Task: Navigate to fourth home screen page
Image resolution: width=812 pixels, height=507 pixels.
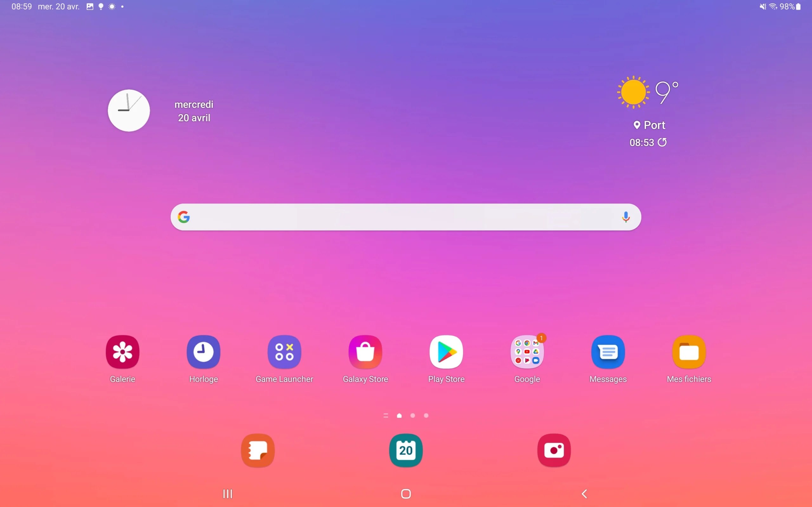Action: pos(426,415)
